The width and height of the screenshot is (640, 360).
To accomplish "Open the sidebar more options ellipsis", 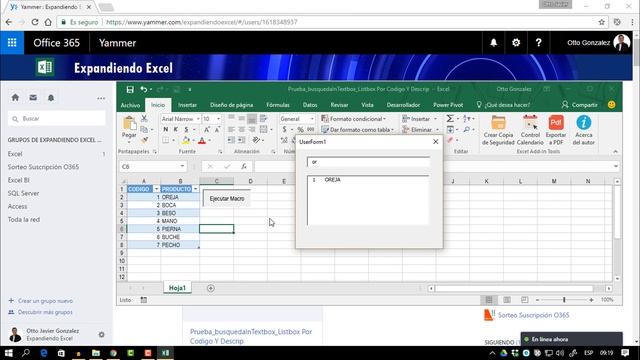I will [x=101, y=98].
